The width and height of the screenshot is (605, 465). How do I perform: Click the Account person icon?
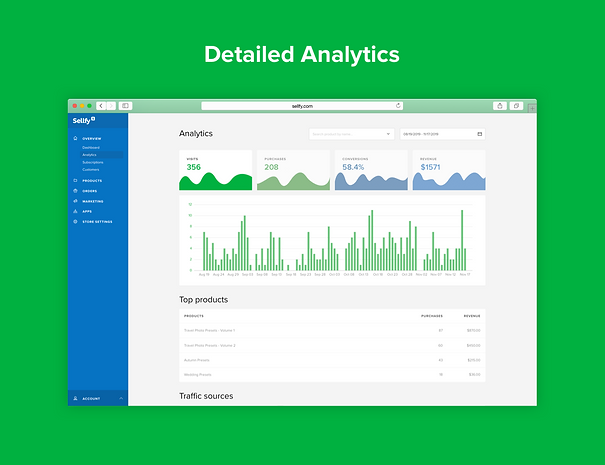(x=75, y=398)
